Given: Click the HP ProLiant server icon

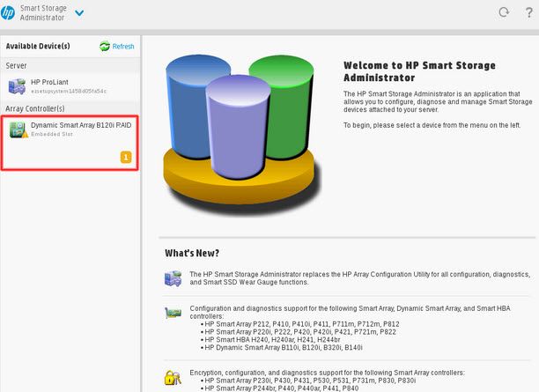Looking at the screenshot, I should click(x=17, y=86).
